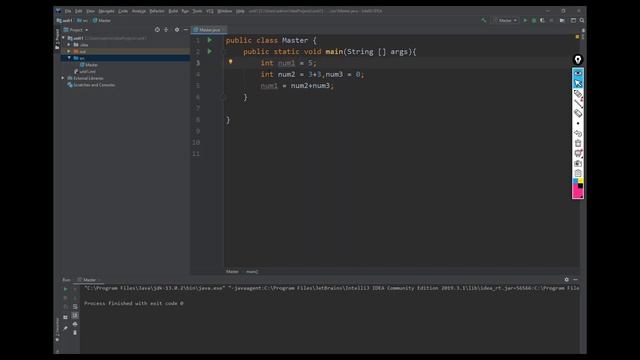The height and width of the screenshot is (360, 640).
Task: Click main() in the editor bottom breadcrumb
Action: [252, 271]
